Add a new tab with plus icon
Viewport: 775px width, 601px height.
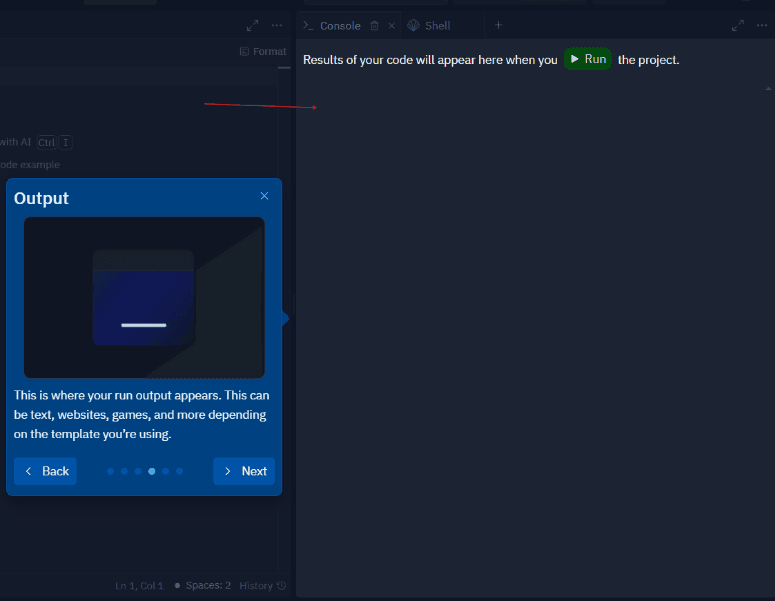click(498, 25)
